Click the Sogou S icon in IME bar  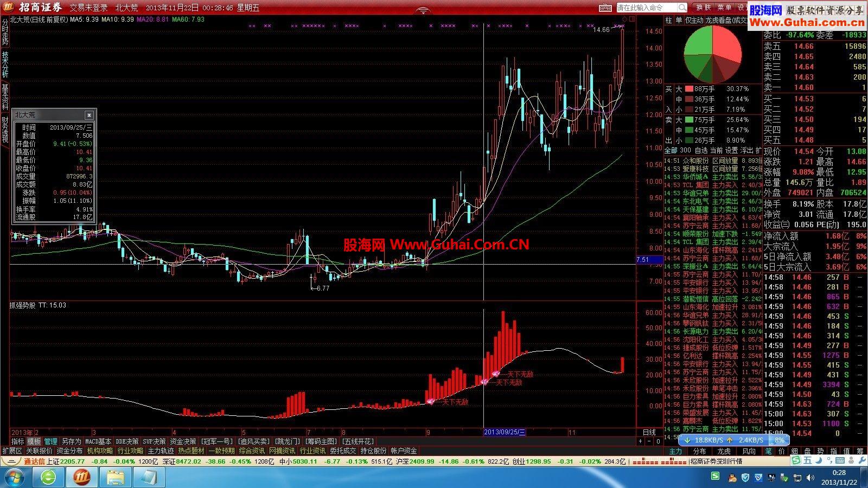point(795,460)
